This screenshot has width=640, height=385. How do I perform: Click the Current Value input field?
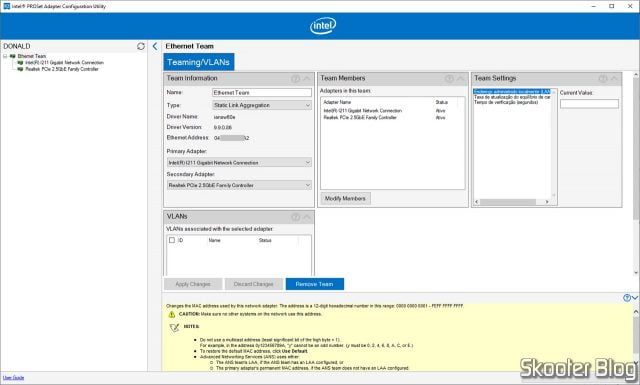point(589,104)
